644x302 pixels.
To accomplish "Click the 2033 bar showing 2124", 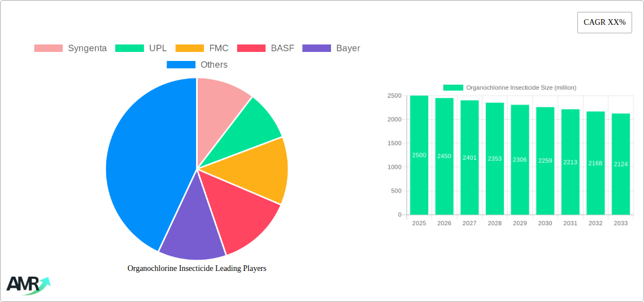I will (x=621, y=164).
